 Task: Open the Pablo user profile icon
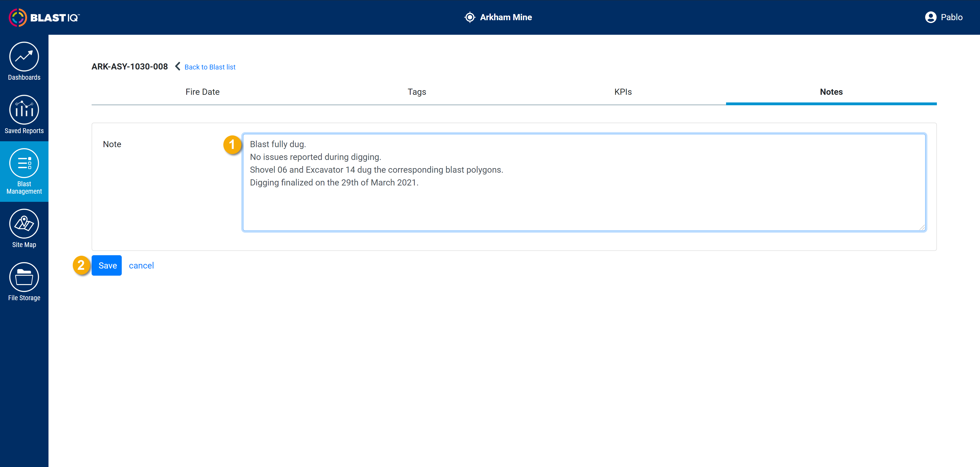(x=930, y=18)
